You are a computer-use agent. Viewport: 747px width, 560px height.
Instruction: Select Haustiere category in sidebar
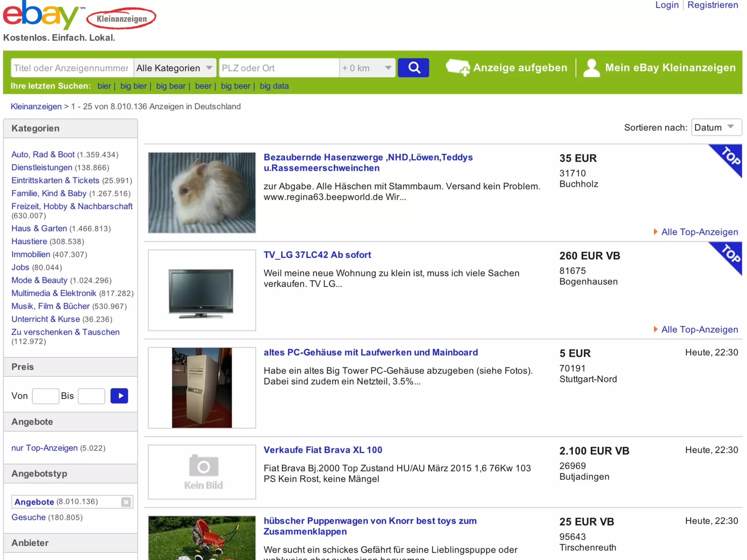tap(29, 241)
